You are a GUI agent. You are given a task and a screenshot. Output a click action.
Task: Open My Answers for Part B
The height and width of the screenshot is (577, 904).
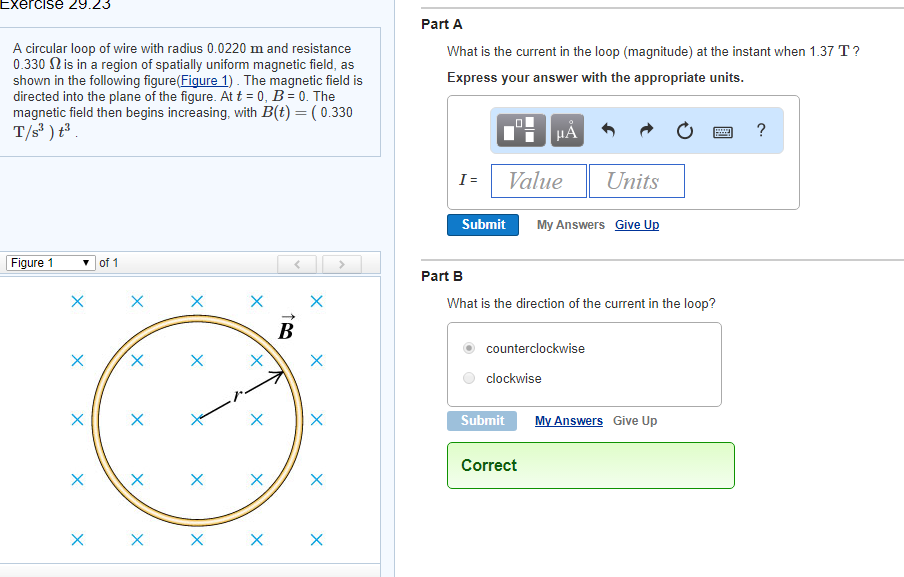tap(568, 420)
